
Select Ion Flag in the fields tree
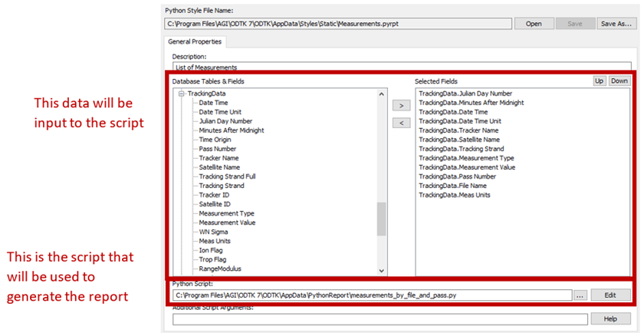tap(211, 250)
